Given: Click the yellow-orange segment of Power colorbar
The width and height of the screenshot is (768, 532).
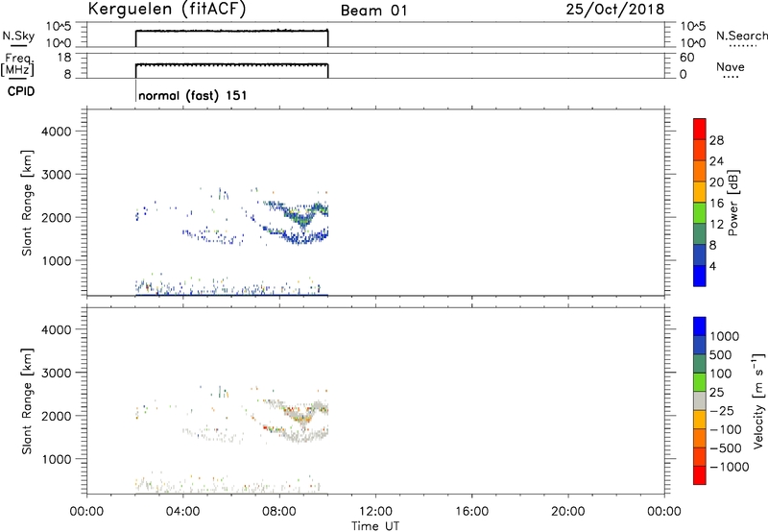Looking at the screenshot, I should [x=700, y=191].
